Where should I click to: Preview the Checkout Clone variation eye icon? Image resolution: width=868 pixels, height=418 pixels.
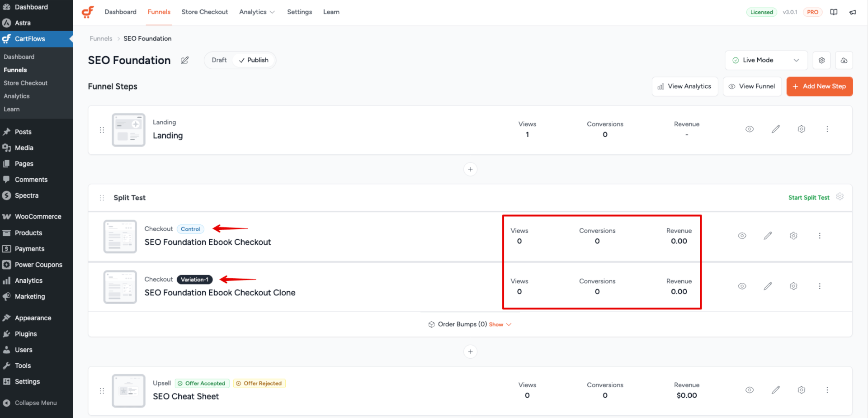(742, 286)
